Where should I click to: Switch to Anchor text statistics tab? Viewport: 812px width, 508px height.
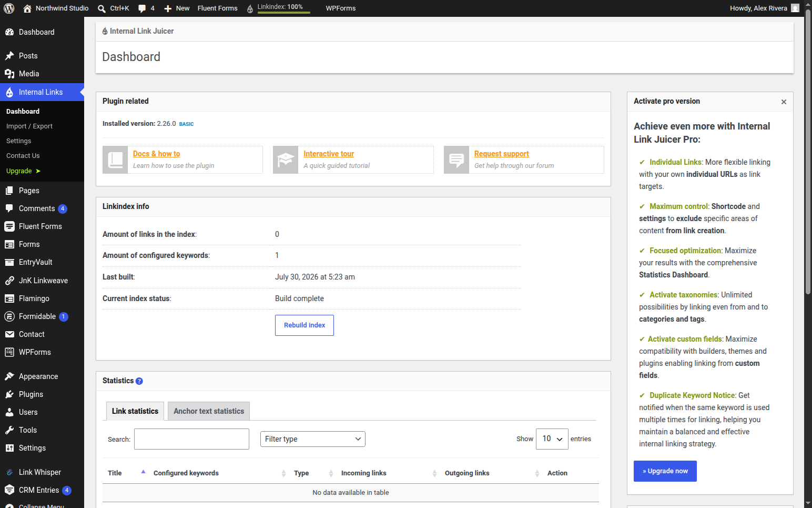point(209,411)
